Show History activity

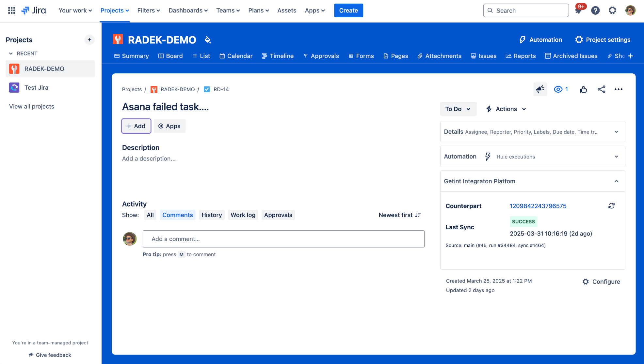[212, 215]
